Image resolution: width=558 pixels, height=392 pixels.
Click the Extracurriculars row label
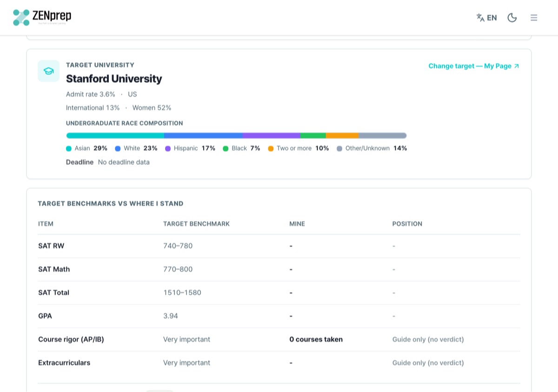pos(64,363)
